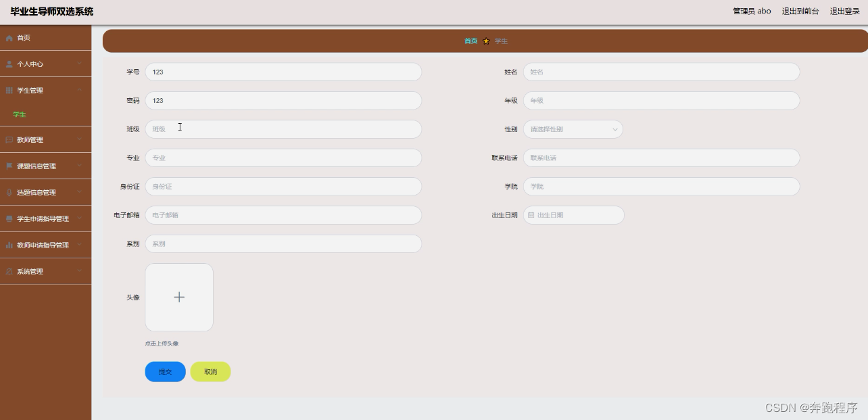Click the 学生 breadcrumb text
Image resolution: width=868 pixels, height=420 pixels.
[x=501, y=41]
